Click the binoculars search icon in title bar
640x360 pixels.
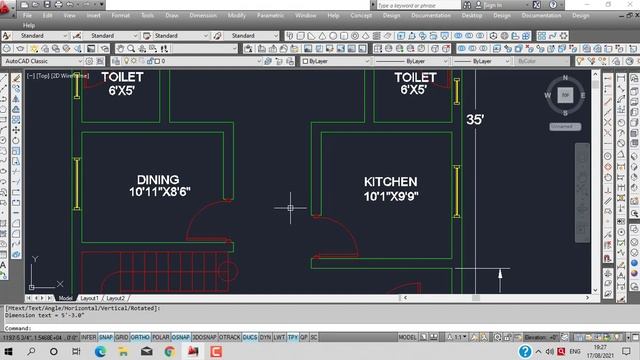pos(467,5)
